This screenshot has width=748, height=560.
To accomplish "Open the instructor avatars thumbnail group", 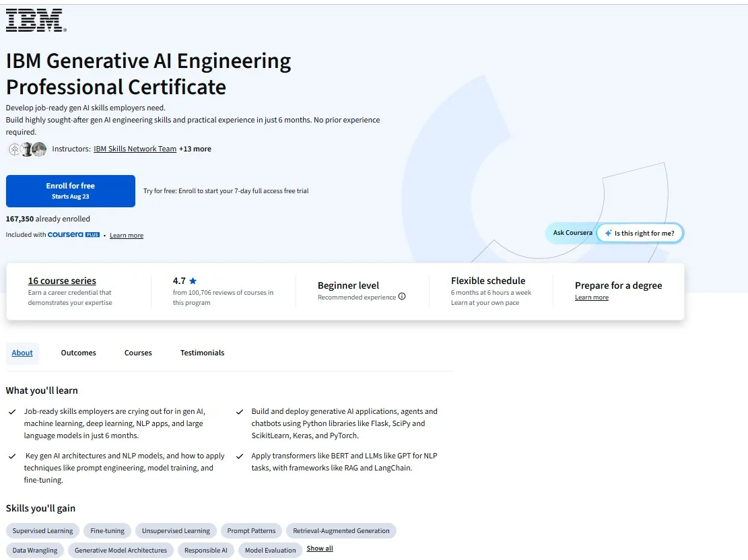I will coord(27,149).
